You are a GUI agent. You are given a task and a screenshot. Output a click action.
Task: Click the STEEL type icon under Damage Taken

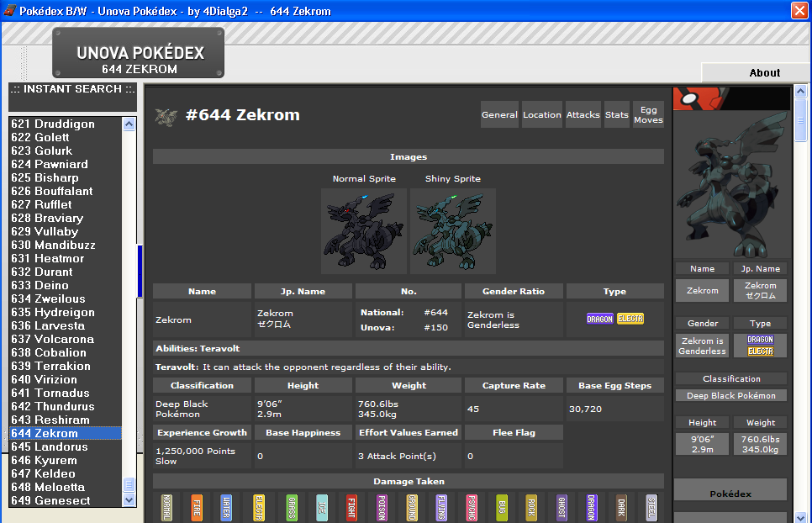pos(651,507)
